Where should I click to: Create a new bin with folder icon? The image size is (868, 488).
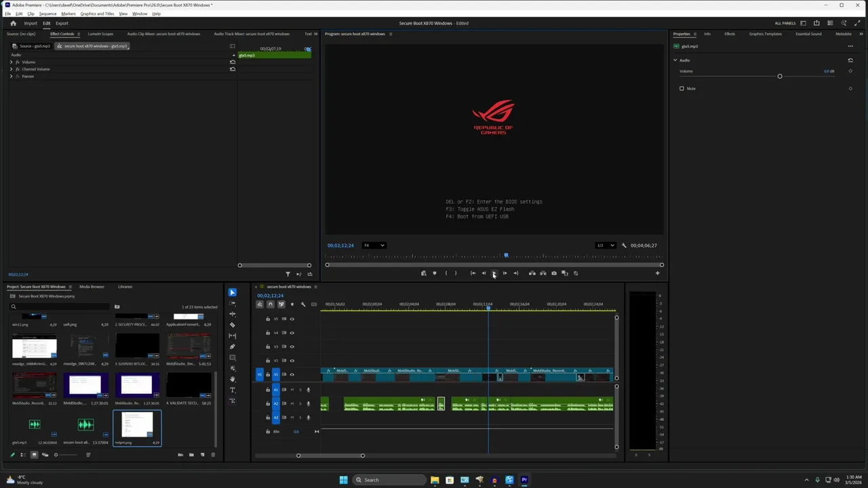[191, 455]
